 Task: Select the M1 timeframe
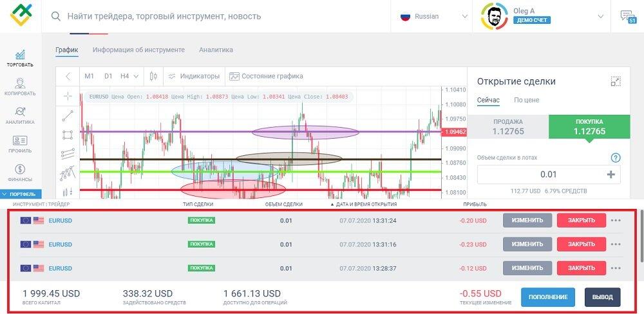[89, 76]
